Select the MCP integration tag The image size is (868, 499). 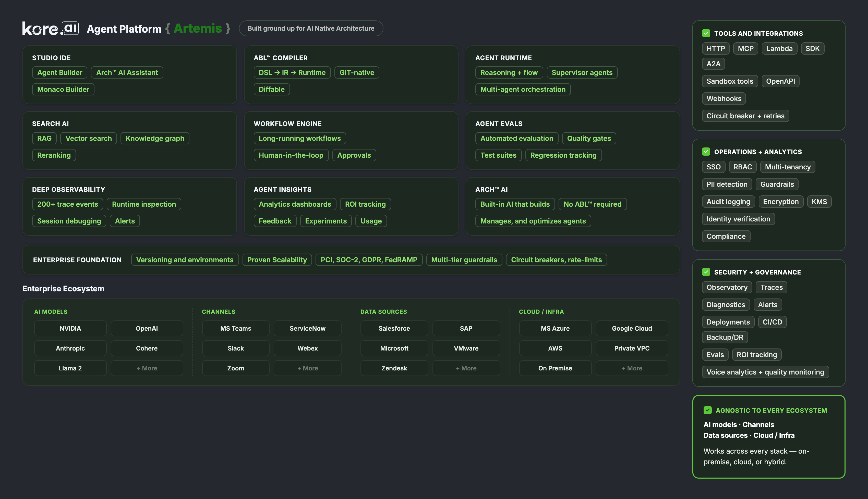click(x=745, y=48)
